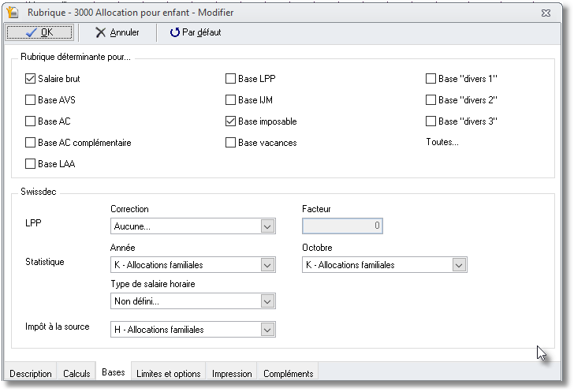Tick the Base vacances checkbox
This screenshot has height=392, width=574.
coord(230,143)
